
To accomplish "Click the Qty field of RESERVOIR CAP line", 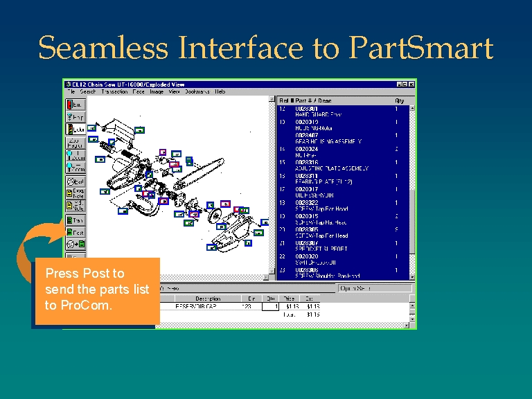I will click(x=270, y=307).
